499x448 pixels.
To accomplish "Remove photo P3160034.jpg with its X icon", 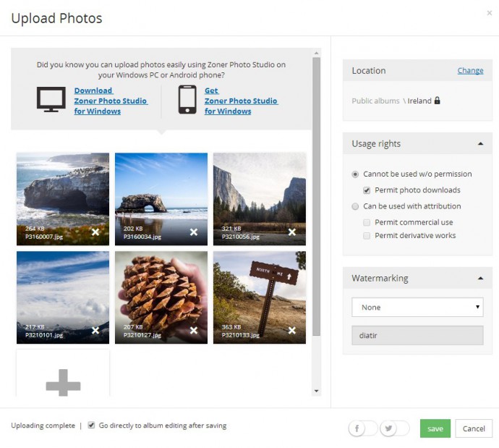I will [x=194, y=232].
